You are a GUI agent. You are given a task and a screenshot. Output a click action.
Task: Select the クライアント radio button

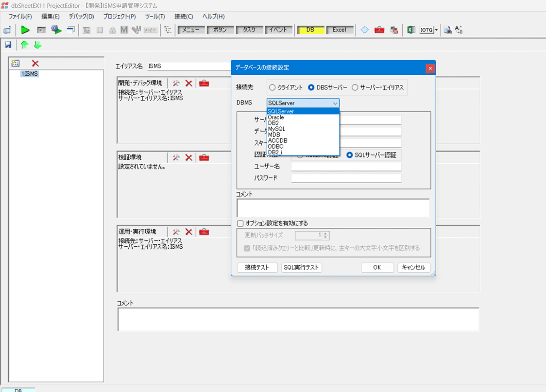coord(273,87)
